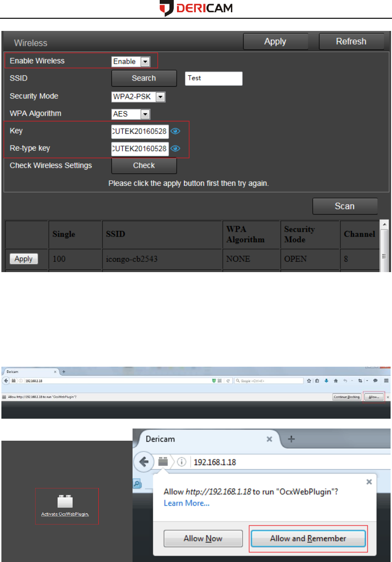392x562 pixels.
Task: Reveal the Key password with eye icon
Action: [x=176, y=132]
